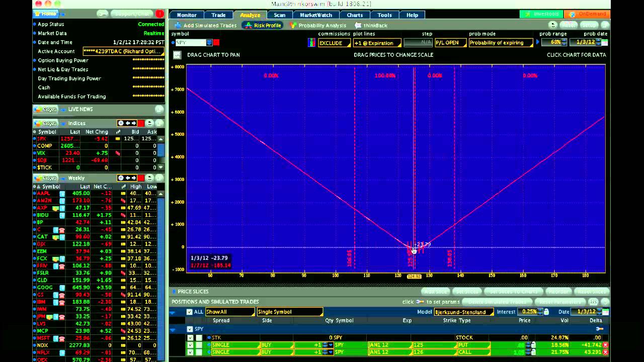644x362 pixels.
Task: Open the plot lines +1 @ Expiration dropdown
Action: tap(377, 43)
